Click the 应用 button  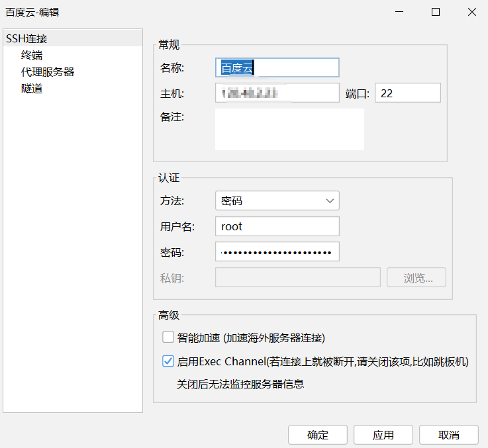[x=383, y=435]
